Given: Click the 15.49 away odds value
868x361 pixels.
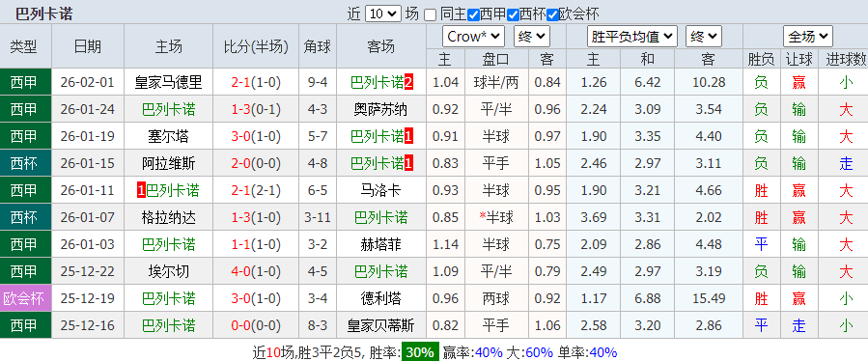Looking at the screenshot, I should (708, 298).
